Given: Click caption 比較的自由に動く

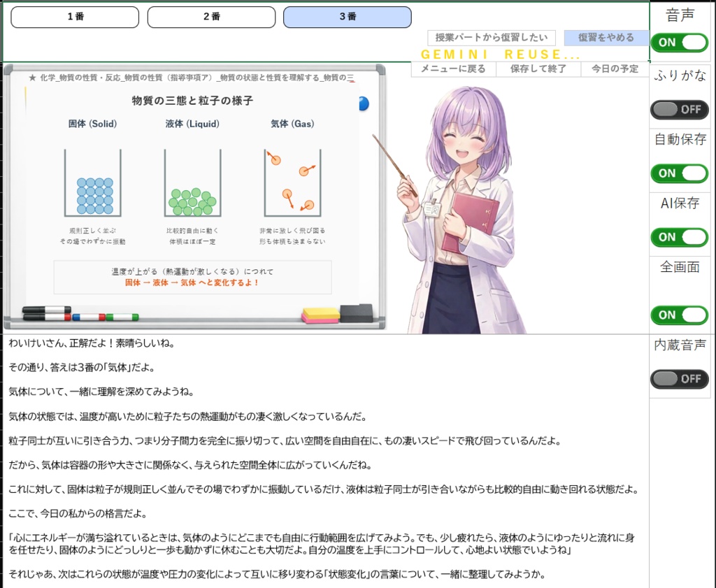Looking at the screenshot, I should (x=193, y=231).
